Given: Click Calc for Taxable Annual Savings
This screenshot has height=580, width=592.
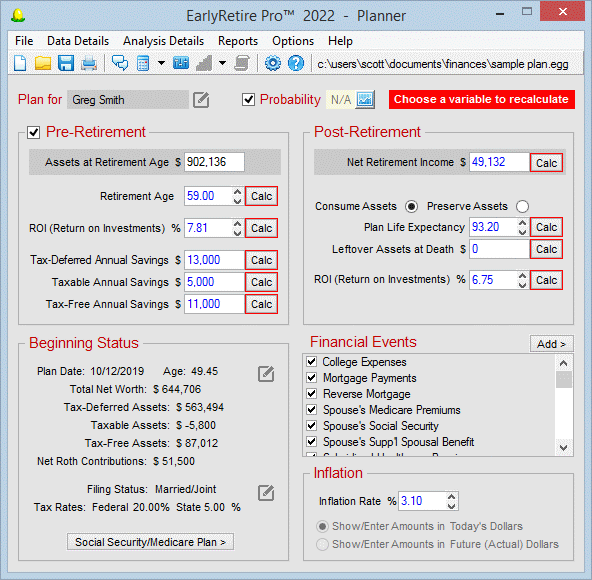Looking at the screenshot, I should [261, 282].
